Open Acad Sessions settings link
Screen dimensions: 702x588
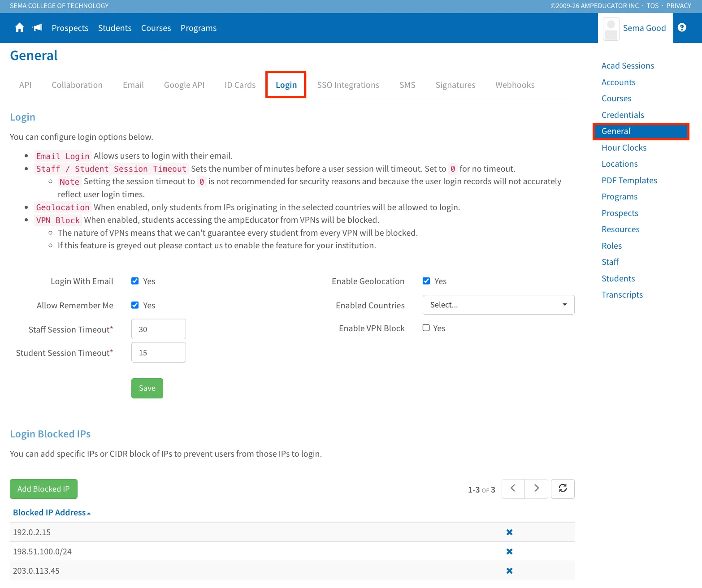[628, 66]
